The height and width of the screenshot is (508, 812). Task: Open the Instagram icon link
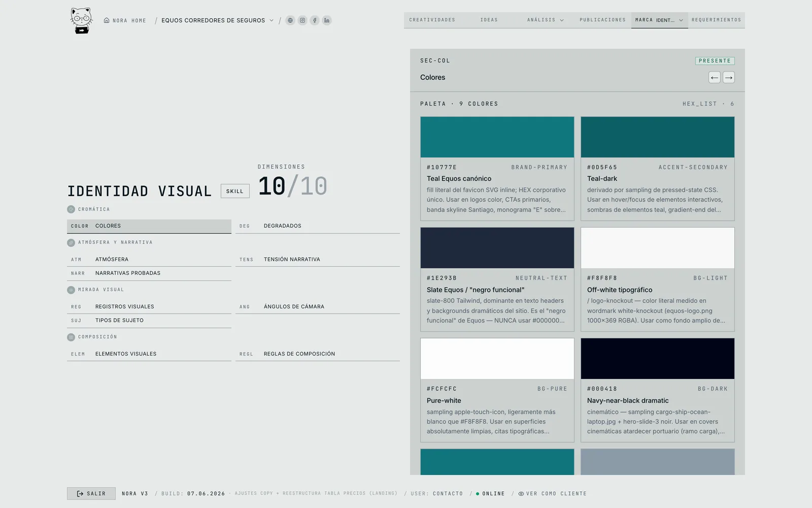click(302, 20)
